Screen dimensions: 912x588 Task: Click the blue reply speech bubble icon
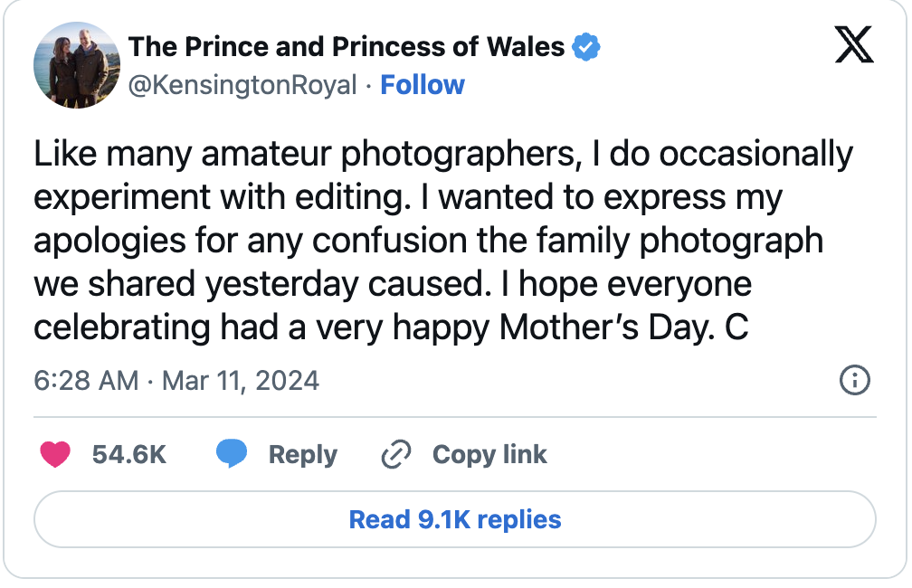[x=232, y=454]
